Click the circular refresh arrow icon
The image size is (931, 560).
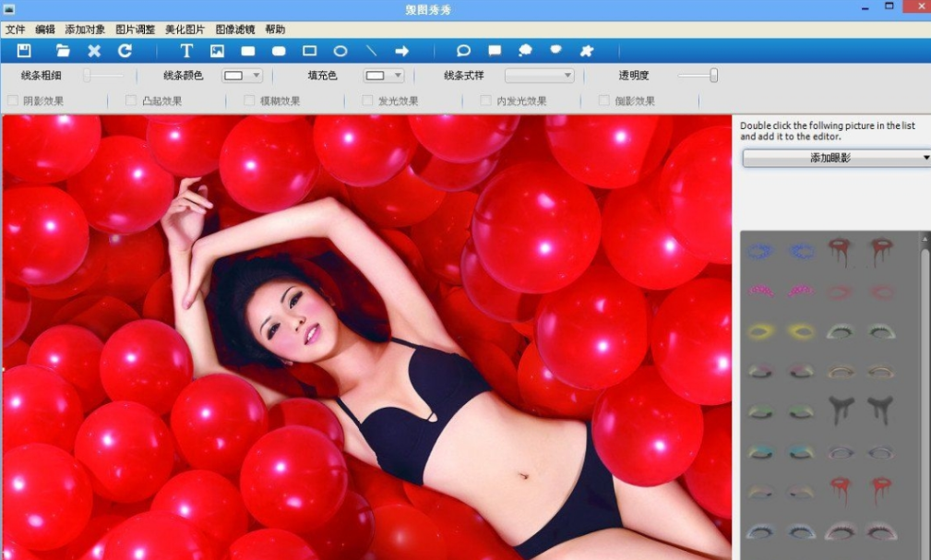tap(125, 51)
